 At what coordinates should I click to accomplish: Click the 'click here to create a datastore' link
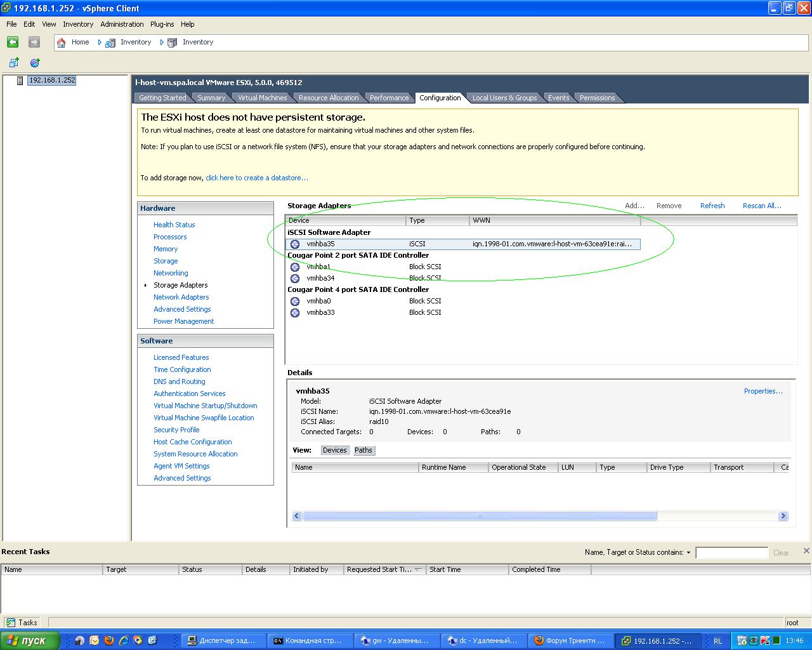click(x=256, y=178)
